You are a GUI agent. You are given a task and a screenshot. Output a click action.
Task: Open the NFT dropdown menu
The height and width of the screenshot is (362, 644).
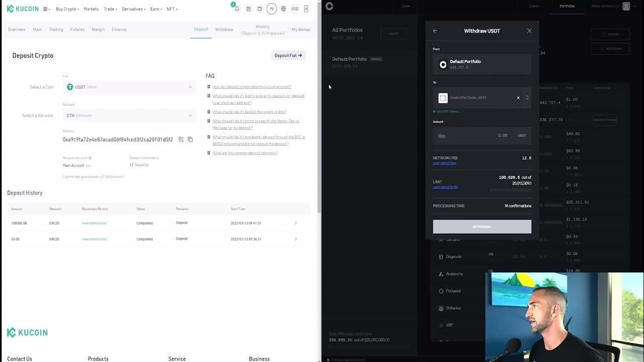point(172,9)
